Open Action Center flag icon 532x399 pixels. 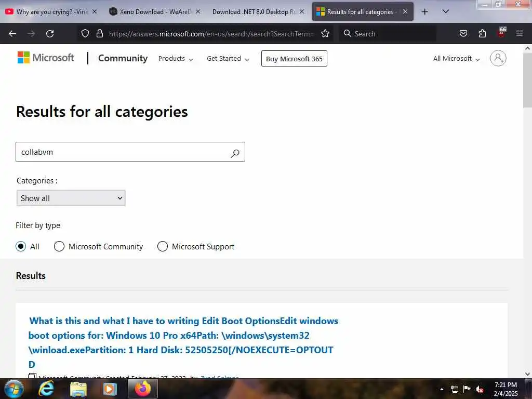(467, 389)
